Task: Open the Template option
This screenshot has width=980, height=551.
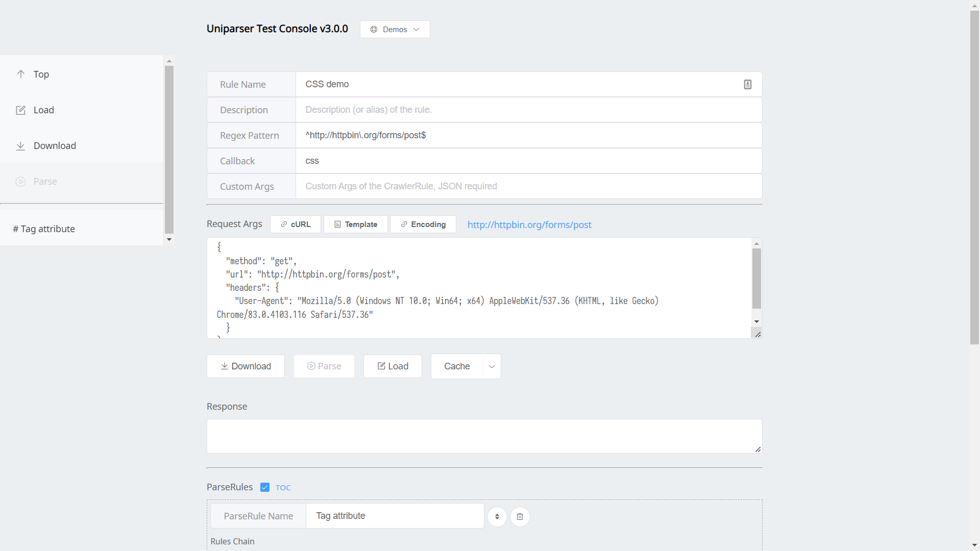Action: [355, 224]
